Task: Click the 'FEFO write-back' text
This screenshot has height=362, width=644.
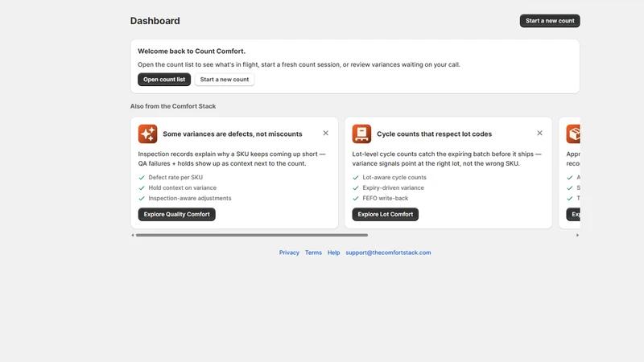Action: pos(386,198)
